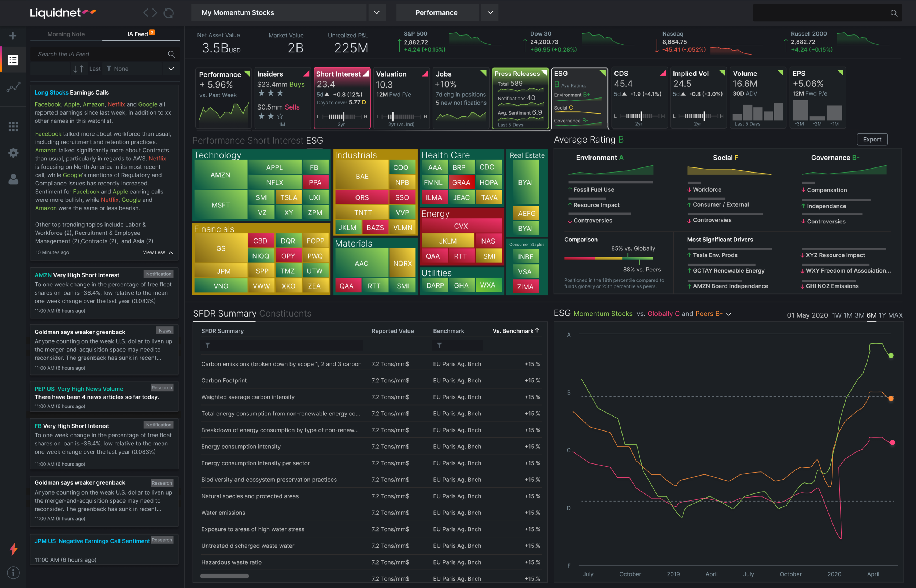Screen dimensions: 916x588
Task: Switch to the Morning Note tab
Action: coord(66,34)
